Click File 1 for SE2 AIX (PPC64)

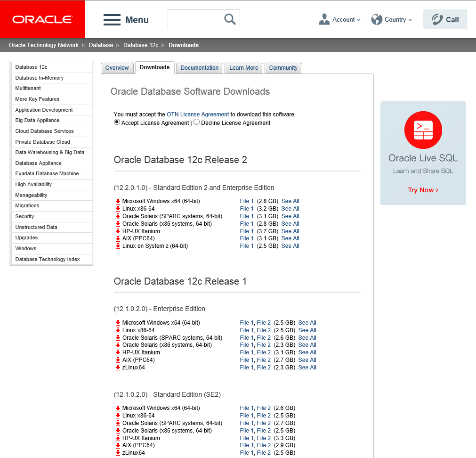[x=247, y=445]
